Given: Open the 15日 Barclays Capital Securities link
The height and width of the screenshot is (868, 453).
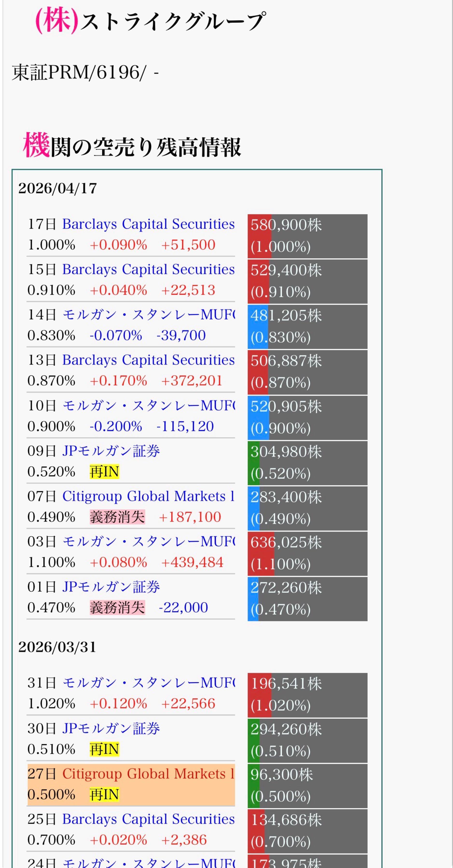Looking at the screenshot, I should (x=148, y=270).
